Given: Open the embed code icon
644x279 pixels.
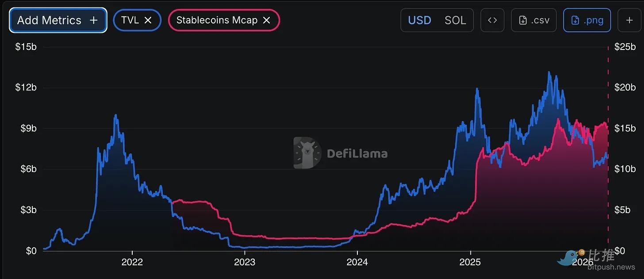Looking at the screenshot, I should pyautogui.click(x=492, y=20).
